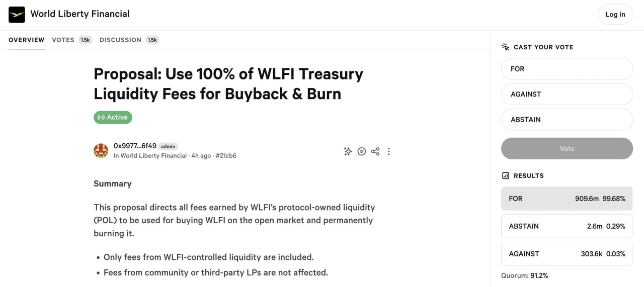Click the share proposal icon
The width and height of the screenshot is (644, 287).
point(375,151)
